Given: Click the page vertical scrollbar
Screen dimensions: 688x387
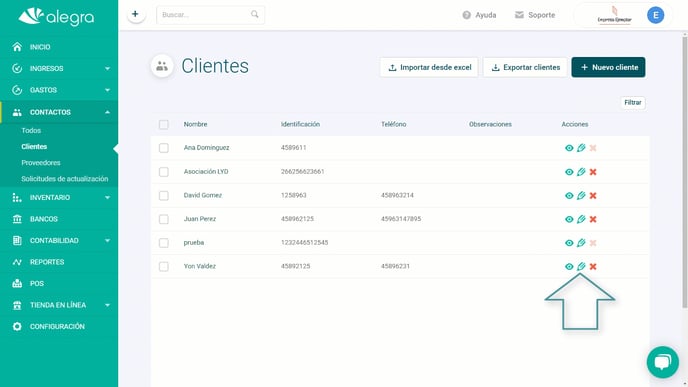Looking at the screenshot, I should (684, 171).
